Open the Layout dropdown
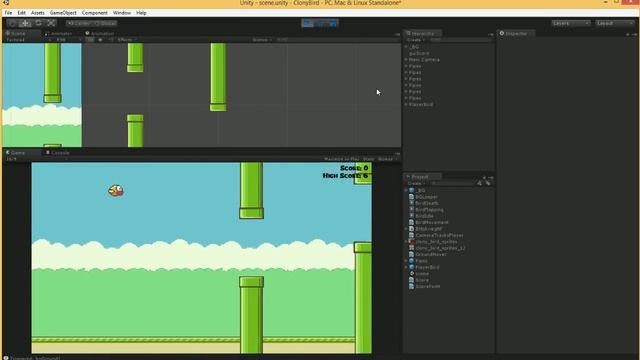This screenshot has height=360, width=640. click(615, 23)
